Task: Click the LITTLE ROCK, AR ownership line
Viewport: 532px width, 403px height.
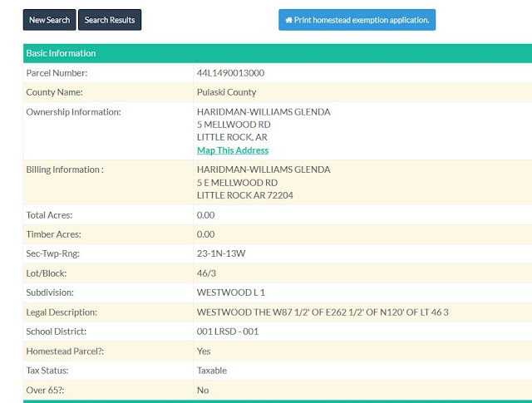Action: 232,137
